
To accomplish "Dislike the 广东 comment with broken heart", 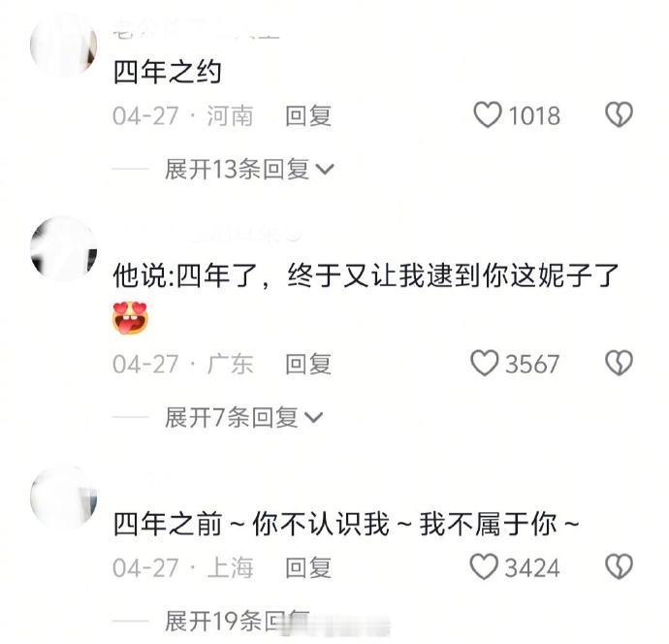I will [x=619, y=363].
